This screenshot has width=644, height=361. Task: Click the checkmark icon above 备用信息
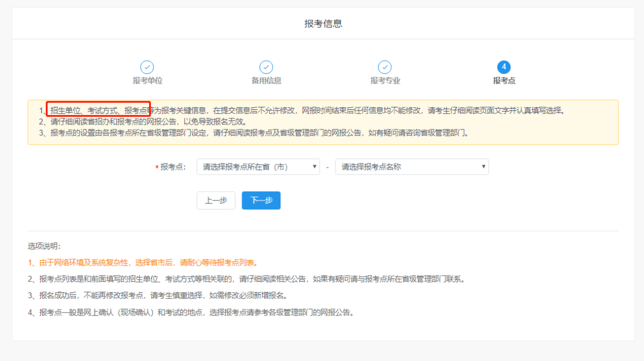tap(266, 67)
